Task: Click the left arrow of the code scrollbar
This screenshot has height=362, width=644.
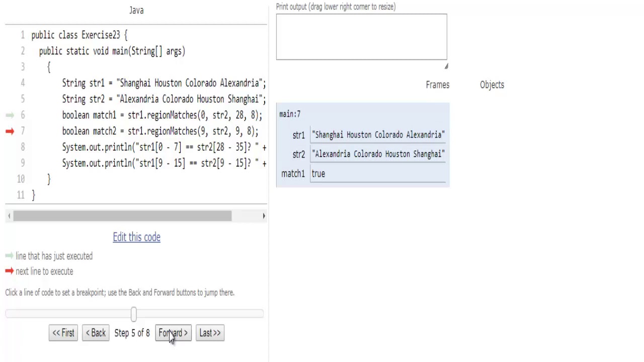Action: pos(9,216)
